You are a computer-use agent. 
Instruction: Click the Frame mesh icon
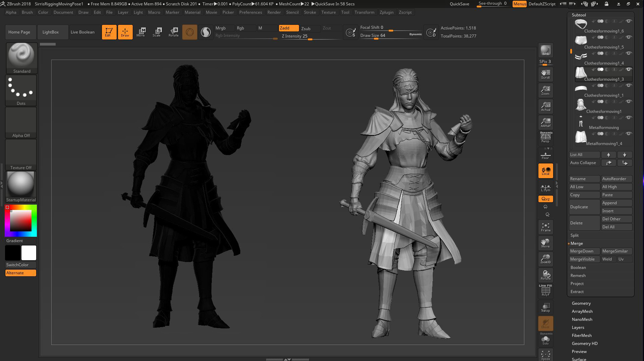545,227
